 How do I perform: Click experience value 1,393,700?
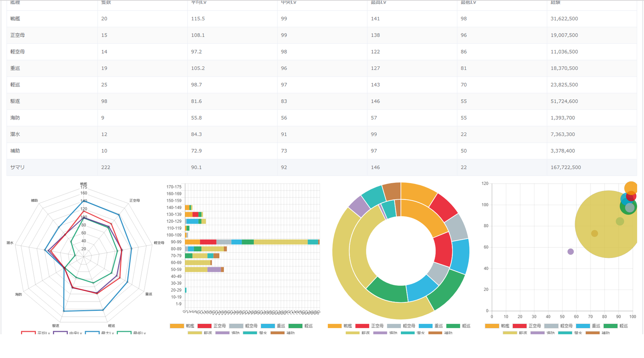pos(563,118)
